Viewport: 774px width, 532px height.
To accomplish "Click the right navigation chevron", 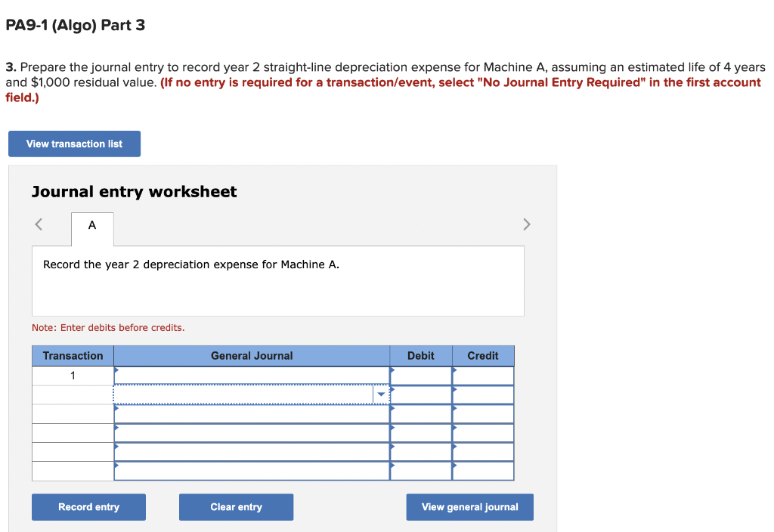I will [526, 224].
